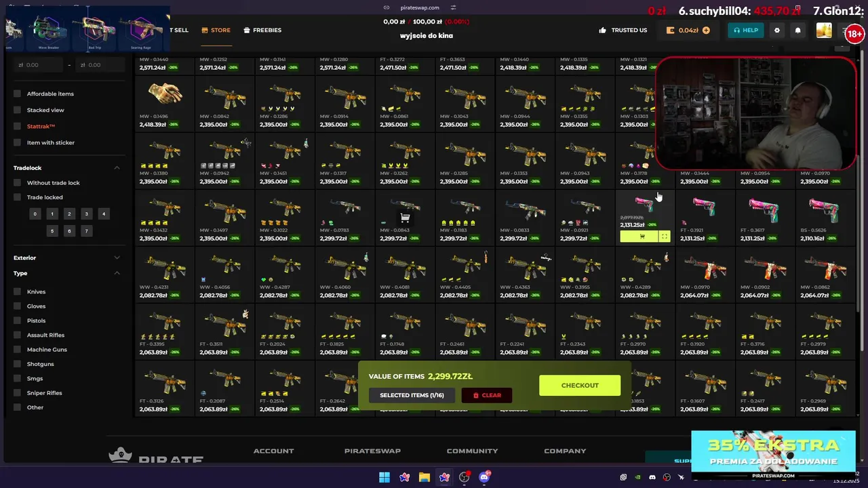Check Shotguns type filter
Screen dimensions: 868x488
pos(18,364)
